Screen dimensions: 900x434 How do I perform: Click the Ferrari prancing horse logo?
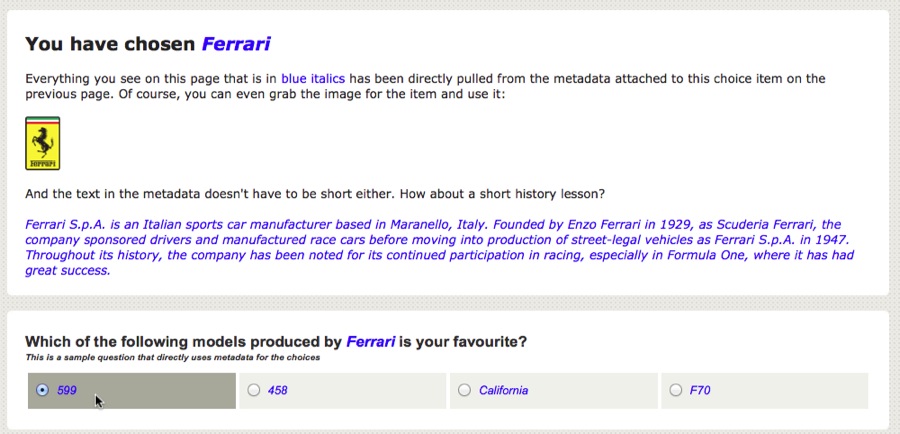click(x=42, y=143)
